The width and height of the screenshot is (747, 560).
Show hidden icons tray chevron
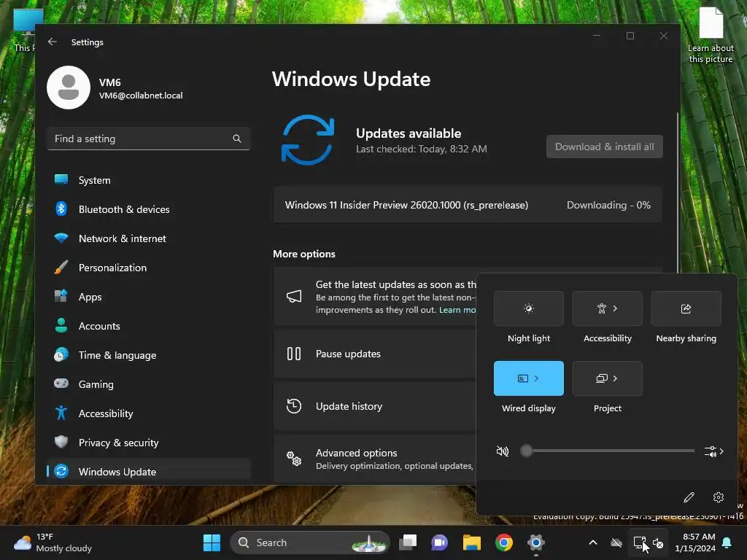[x=593, y=542]
